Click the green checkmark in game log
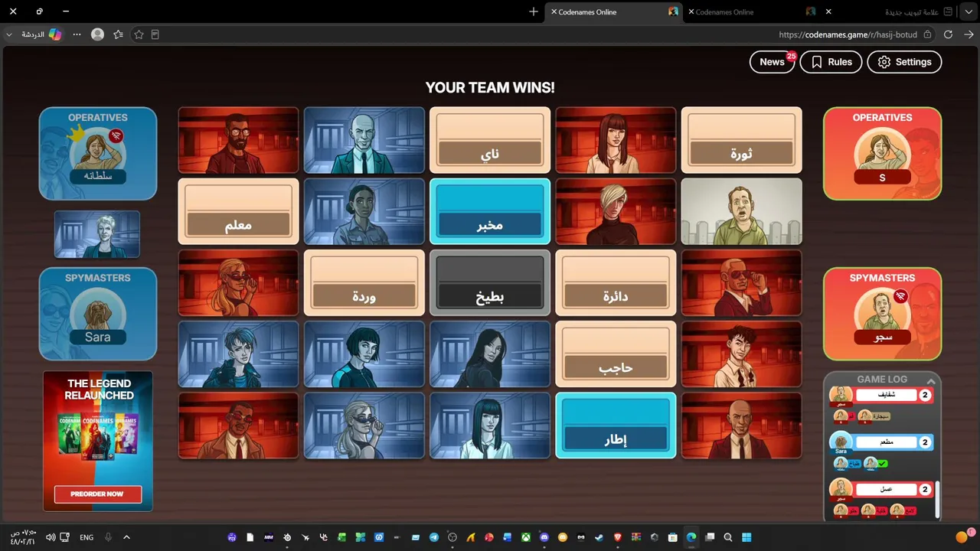Image resolution: width=980 pixels, height=551 pixels. pyautogui.click(x=883, y=464)
